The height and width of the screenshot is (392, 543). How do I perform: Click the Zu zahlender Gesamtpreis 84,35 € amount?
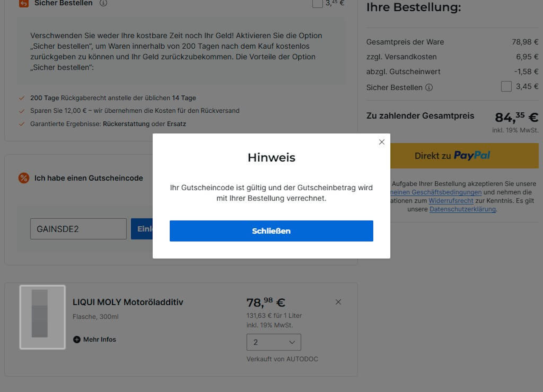[x=516, y=117]
